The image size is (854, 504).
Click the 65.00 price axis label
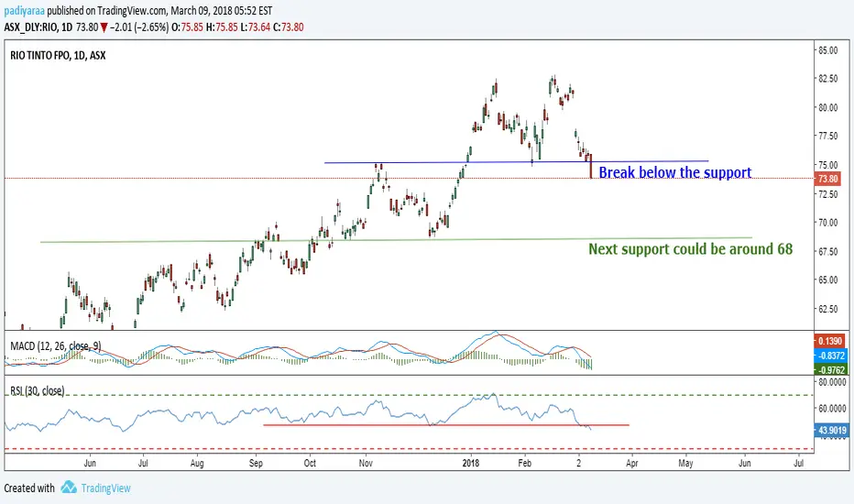[827, 279]
